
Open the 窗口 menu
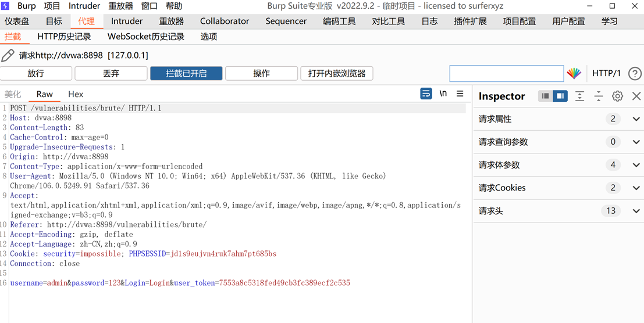coord(150,6)
